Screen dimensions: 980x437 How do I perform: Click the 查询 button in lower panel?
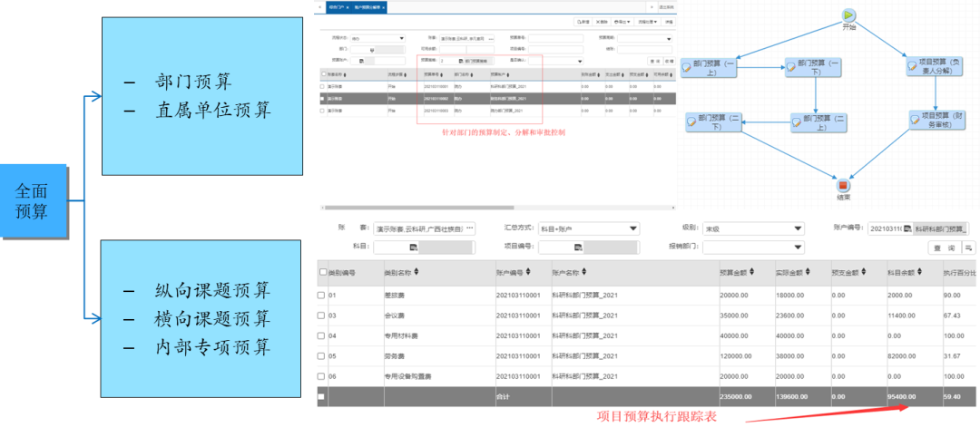coord(945,248)
